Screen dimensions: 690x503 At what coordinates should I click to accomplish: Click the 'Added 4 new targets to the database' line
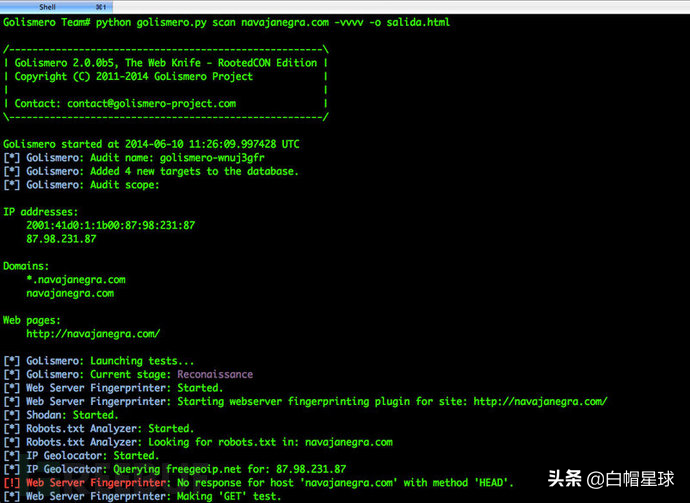click(x=151, y=172)
